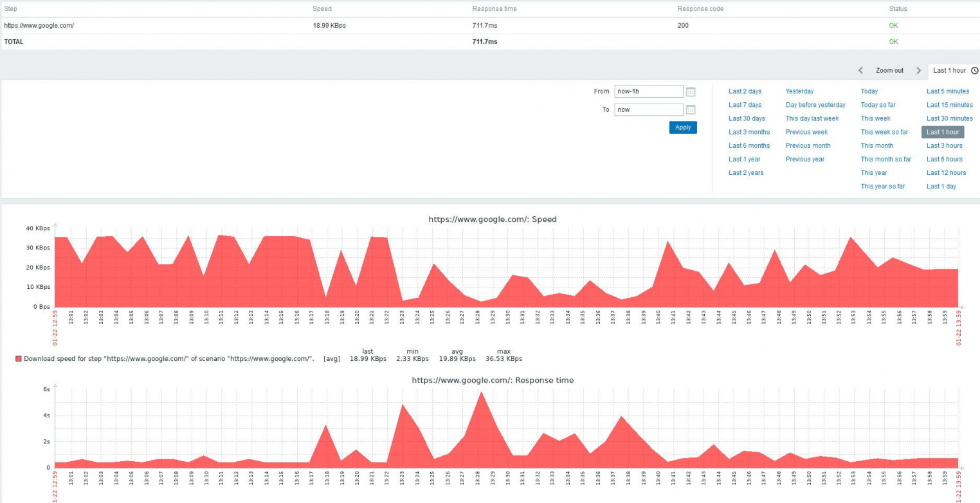Click the clock icon beside Last 1 hour
This screenshot has width=980, height=503.
click(974, 71)
